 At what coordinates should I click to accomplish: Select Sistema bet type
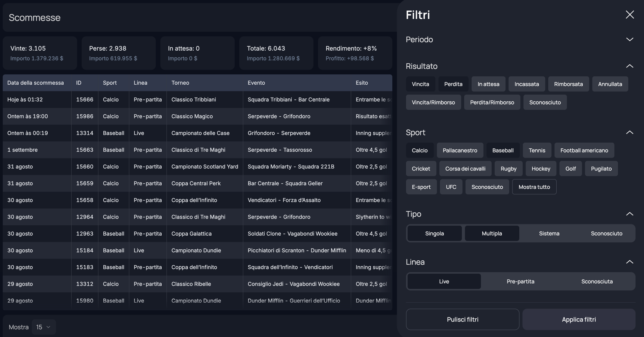549,234
